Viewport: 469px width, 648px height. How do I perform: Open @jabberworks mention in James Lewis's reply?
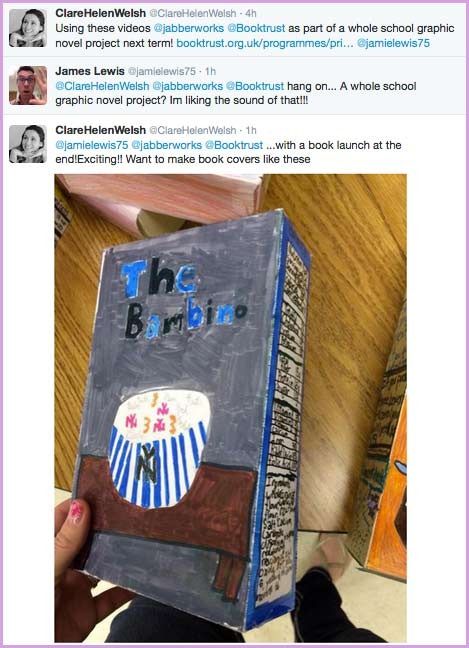(x=188, y=86)
